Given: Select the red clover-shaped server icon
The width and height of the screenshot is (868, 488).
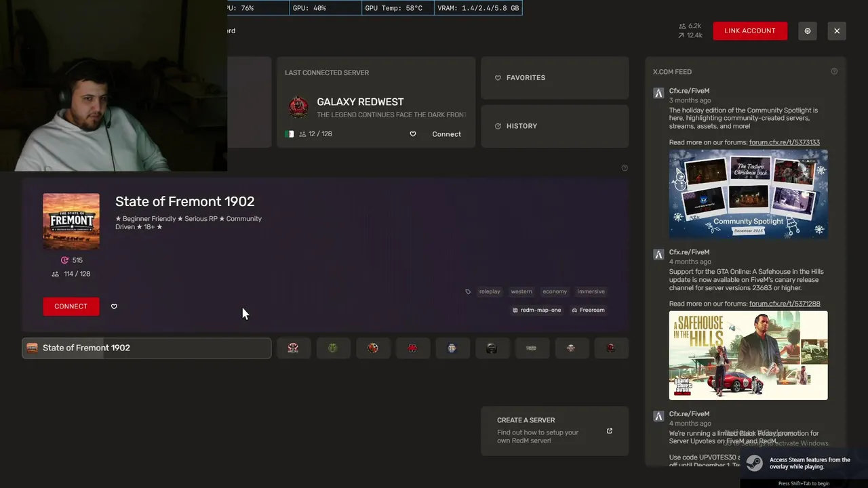Looking at the screenshot, I should [x=412, y=348].
